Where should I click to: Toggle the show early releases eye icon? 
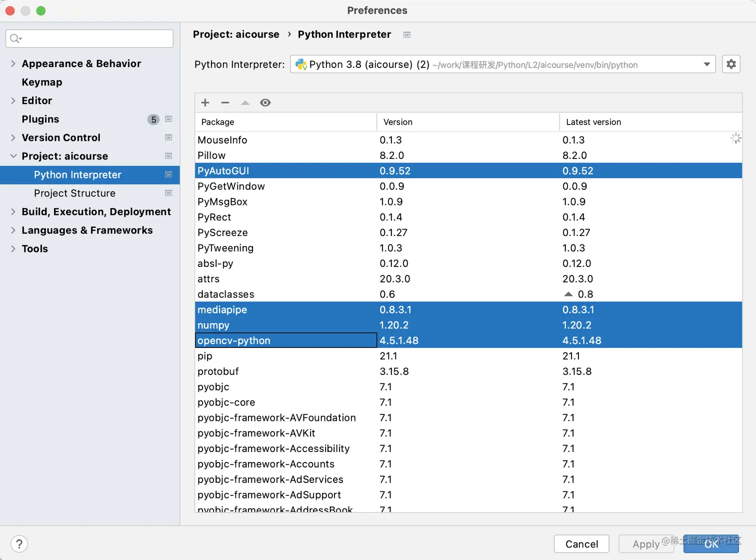pyautogui.click(x=265, y=102)
